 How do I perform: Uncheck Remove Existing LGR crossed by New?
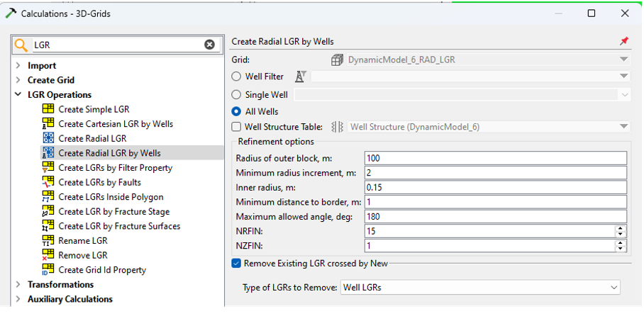pos(237,264)
